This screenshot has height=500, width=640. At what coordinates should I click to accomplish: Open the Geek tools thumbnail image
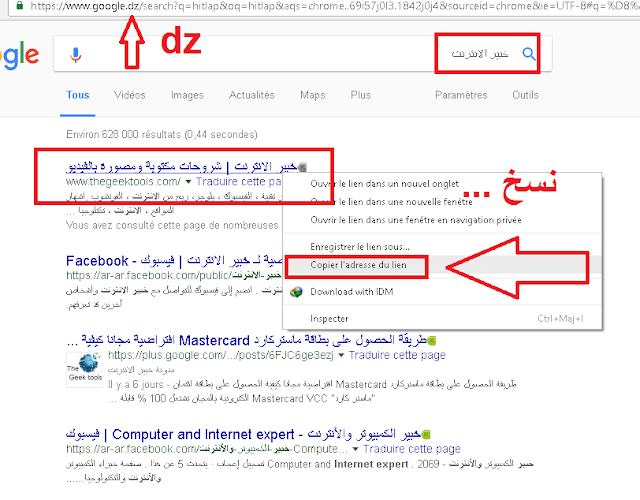[x=84, y=370]
